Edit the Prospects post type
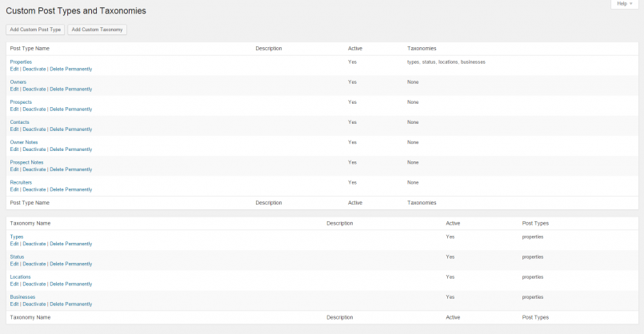 coord(14,109)
